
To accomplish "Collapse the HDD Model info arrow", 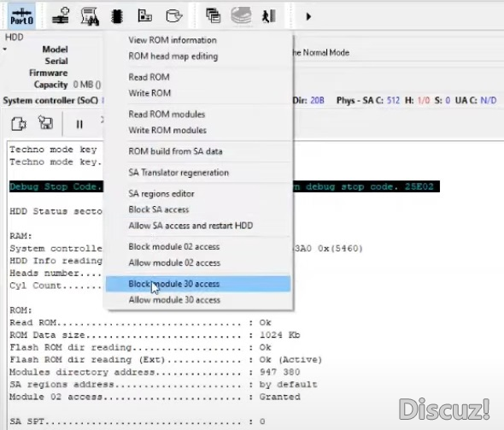I will click(5, 50).
